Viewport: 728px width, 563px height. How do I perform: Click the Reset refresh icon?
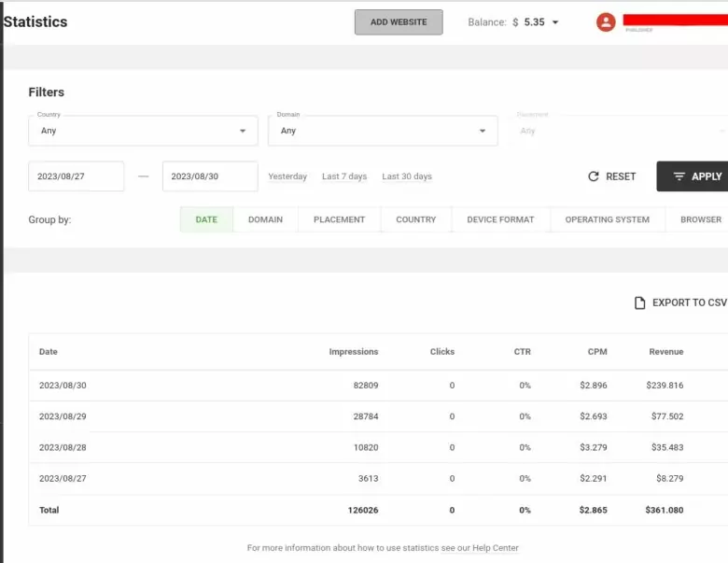pos(593,176)
